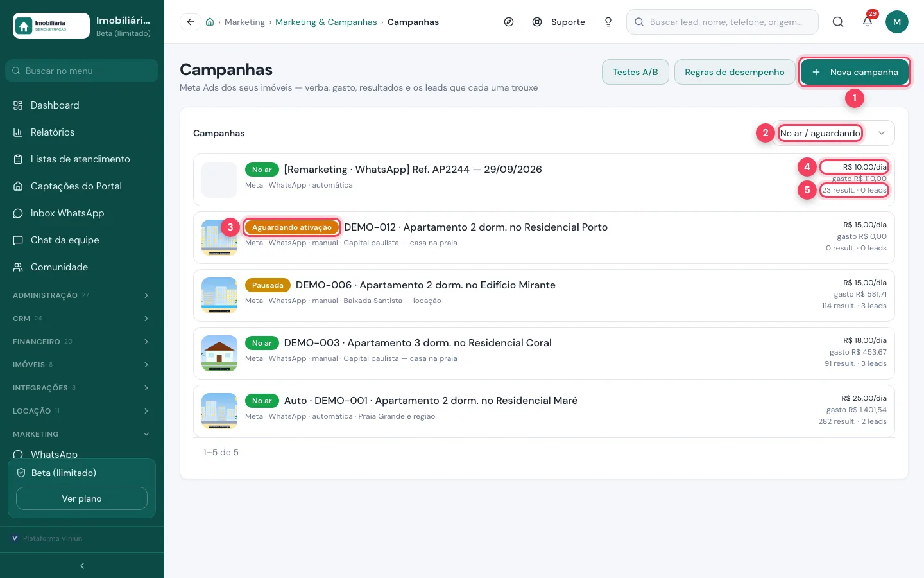Open Regras de desempenho

[735, 72]
